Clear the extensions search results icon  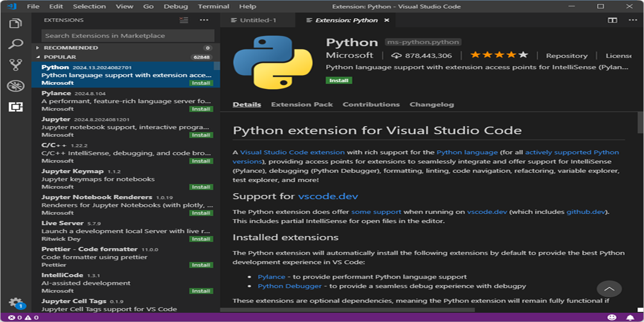184,20
